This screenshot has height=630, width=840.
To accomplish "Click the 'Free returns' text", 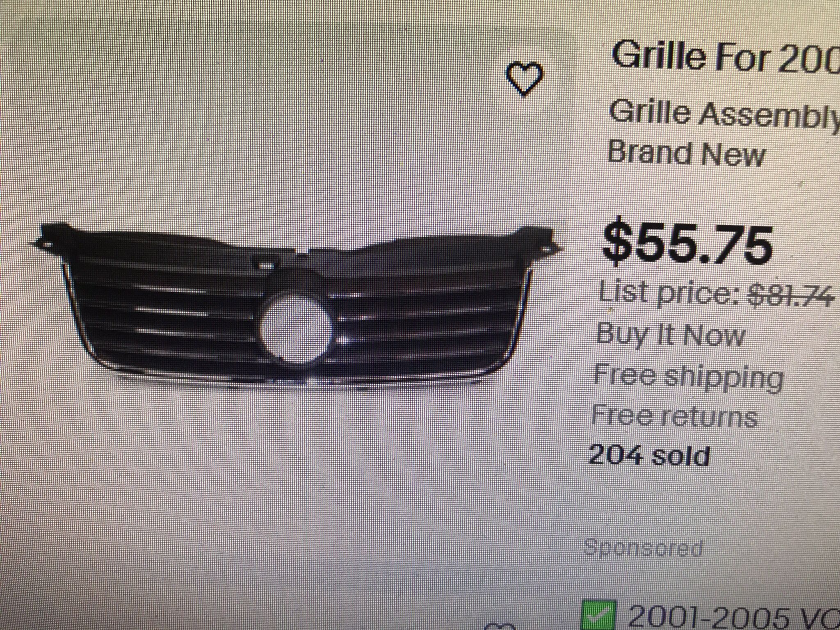I will (673, 416).
